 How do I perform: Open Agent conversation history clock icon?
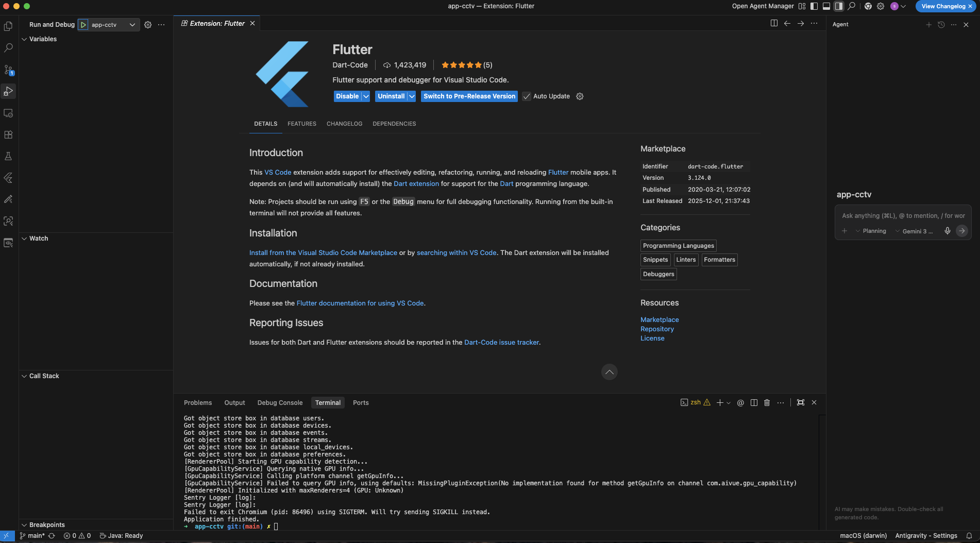coord(941,25)
